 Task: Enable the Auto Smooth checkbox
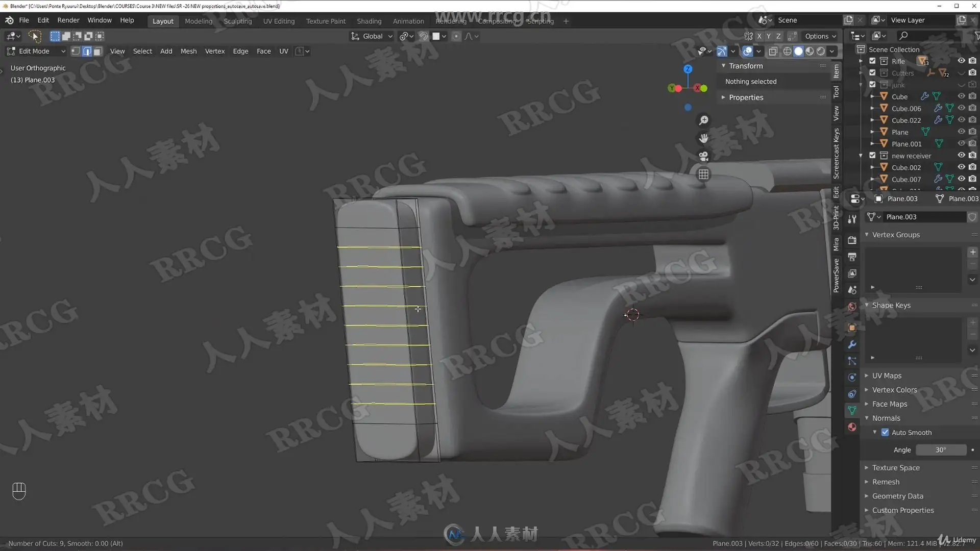(885, 432)
